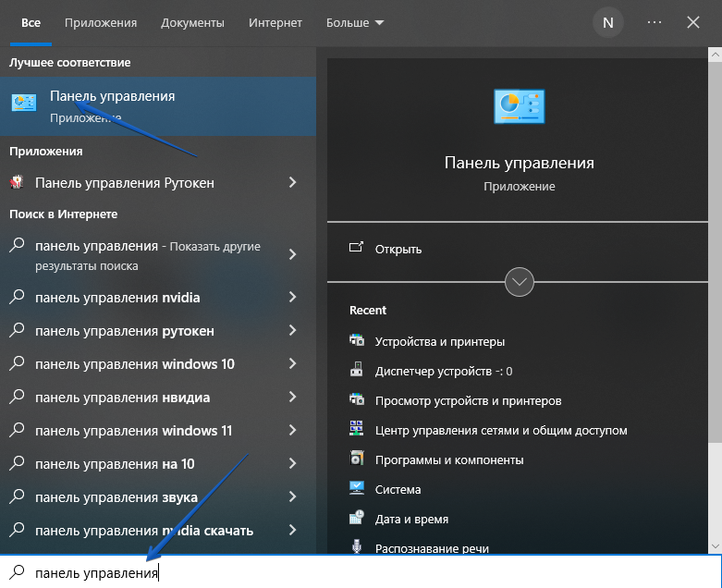Expand the Больше dropdown filter
Viewport: 722px width, 588px height.
[356, 22]
